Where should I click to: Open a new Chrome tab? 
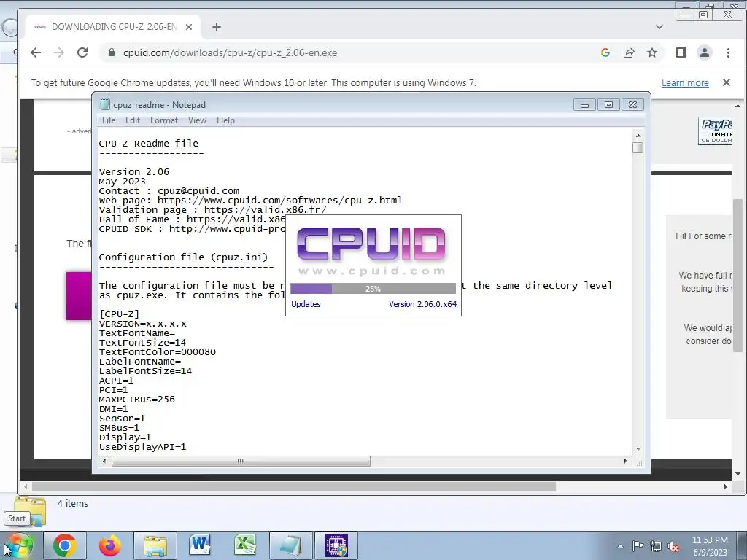click(x=217, y=27)
